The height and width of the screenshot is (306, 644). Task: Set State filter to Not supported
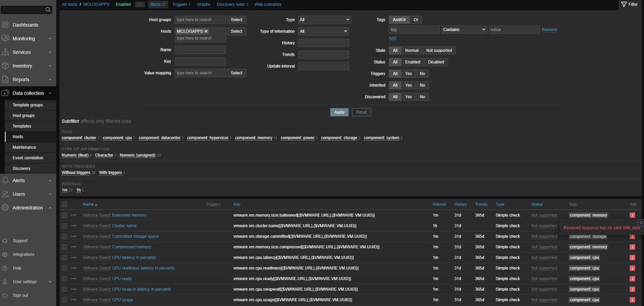pyautogui.click(x=439, y=51)
